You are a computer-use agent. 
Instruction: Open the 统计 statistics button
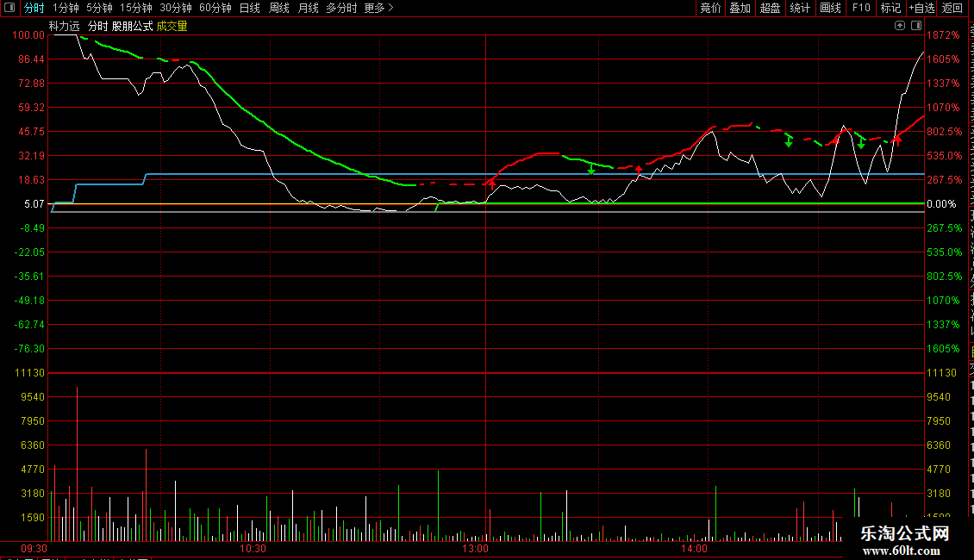800,8
